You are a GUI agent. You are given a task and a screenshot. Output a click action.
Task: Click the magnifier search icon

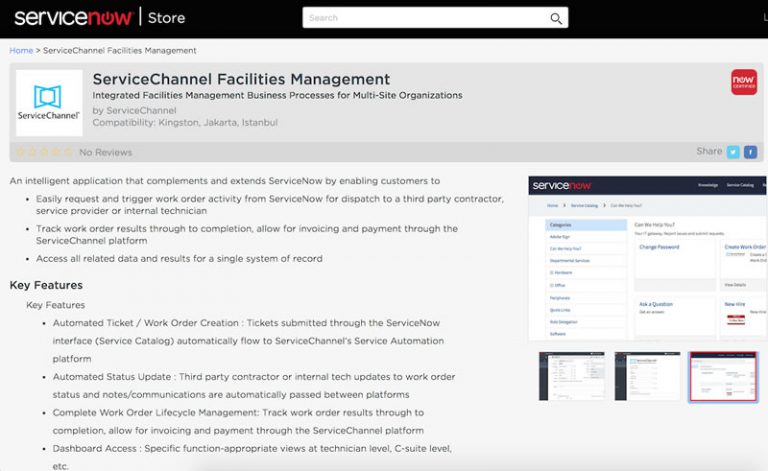(x=555, y=19)
